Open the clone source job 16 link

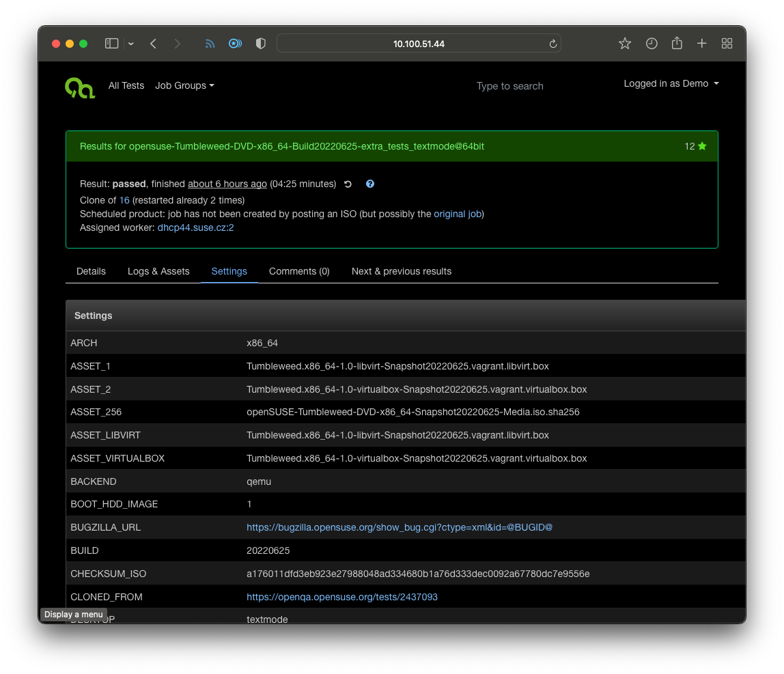[x=124, y=200]
